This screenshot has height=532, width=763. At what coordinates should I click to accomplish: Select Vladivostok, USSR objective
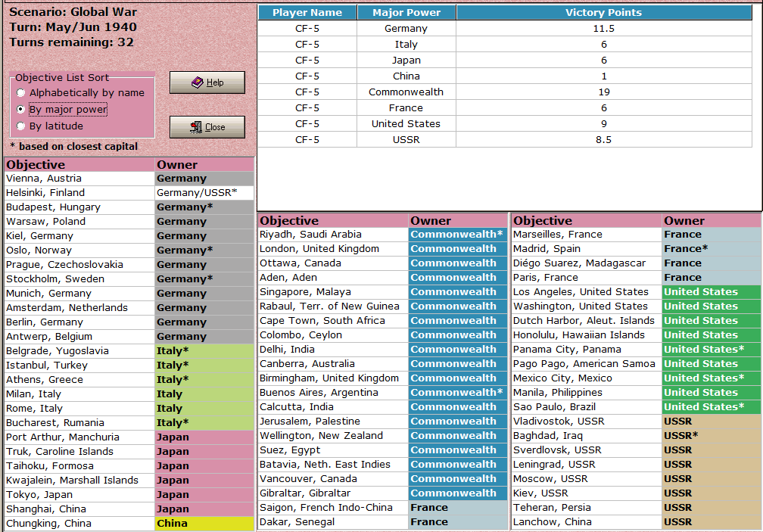coord(587,422)
